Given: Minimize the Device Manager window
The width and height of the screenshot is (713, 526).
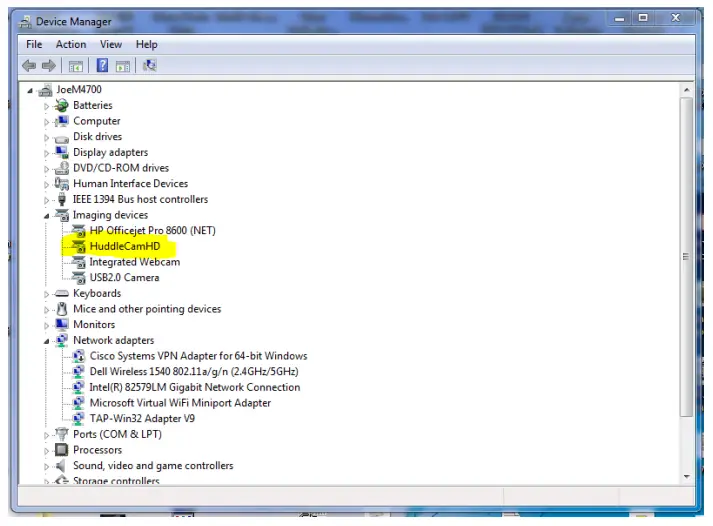Looking at the screenshot, I should click(x=619, y=19).
